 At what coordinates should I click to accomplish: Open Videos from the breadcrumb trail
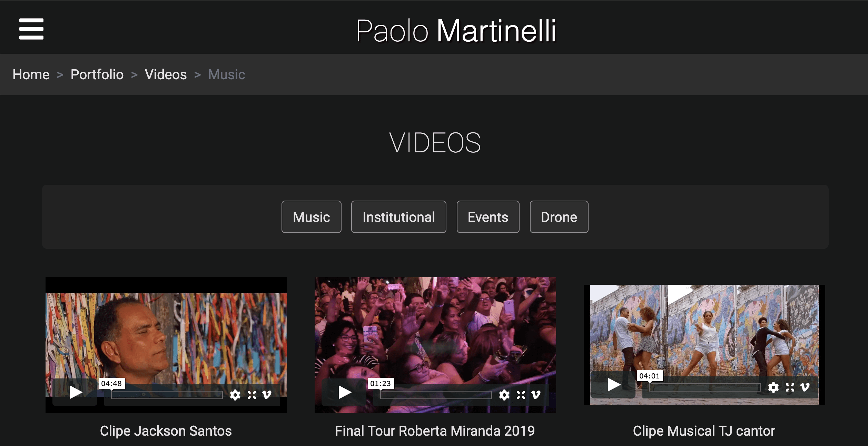(165, 74)
